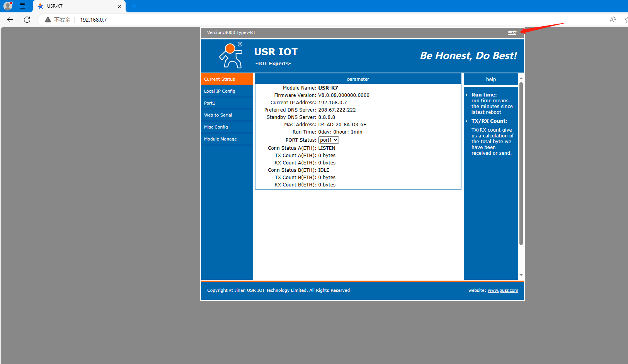
Task: Click the read aloud icon
Action: point(613,20)
